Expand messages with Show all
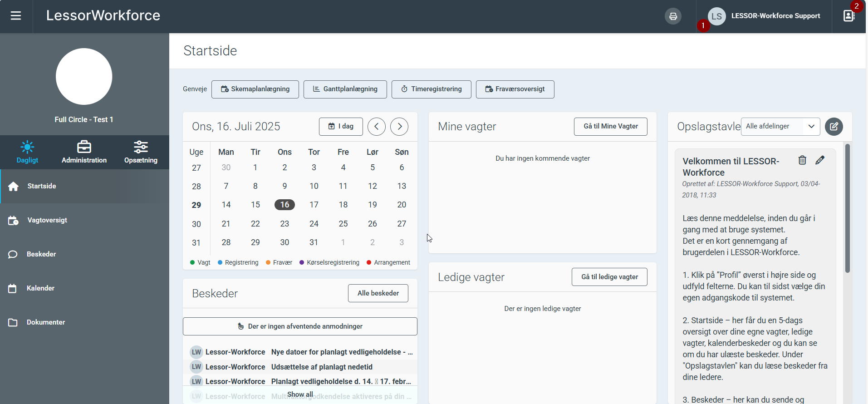This screenshot has height=404, width=868. (x=300, y=394)
